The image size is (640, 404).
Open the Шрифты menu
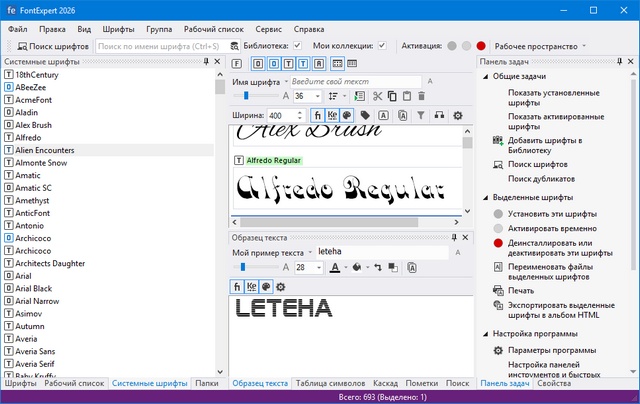[x=118, y=29]
